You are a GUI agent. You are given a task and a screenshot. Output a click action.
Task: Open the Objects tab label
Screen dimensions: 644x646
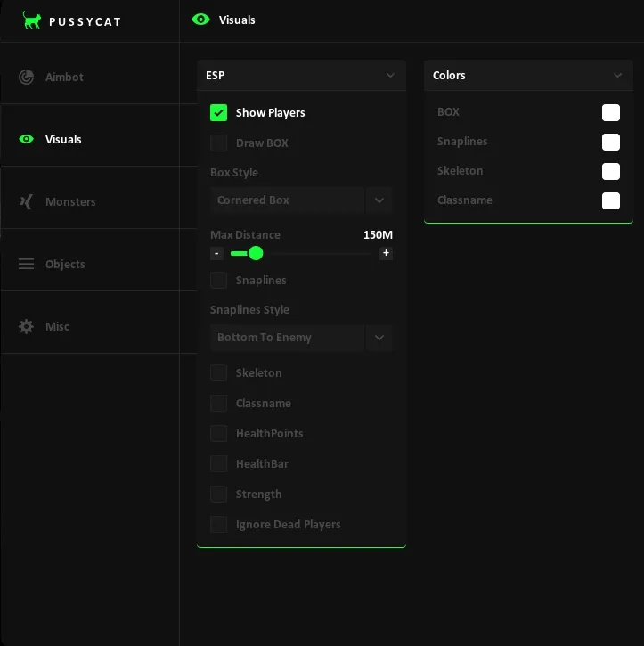click(x=65, y=264)
